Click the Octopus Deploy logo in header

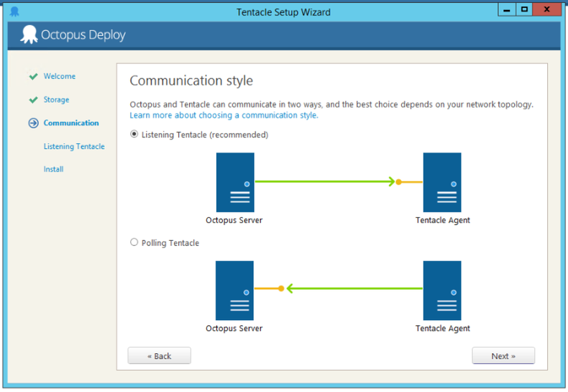73,35
